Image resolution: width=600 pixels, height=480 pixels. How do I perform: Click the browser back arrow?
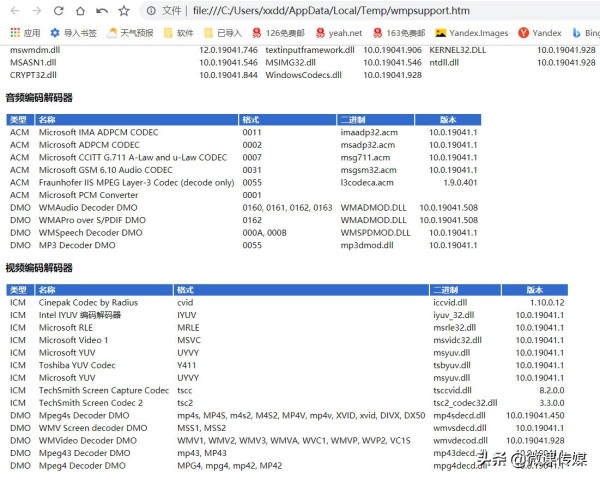(15, 11)
